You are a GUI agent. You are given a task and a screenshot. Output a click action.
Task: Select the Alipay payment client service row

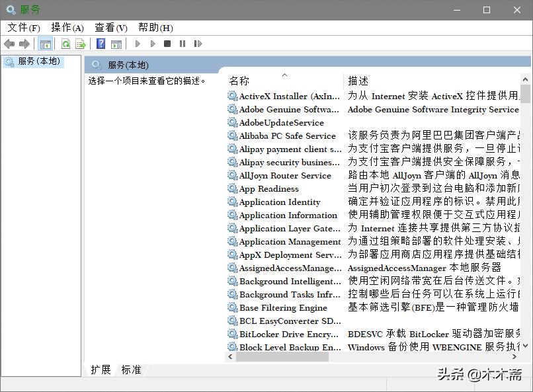click(373, 149)
